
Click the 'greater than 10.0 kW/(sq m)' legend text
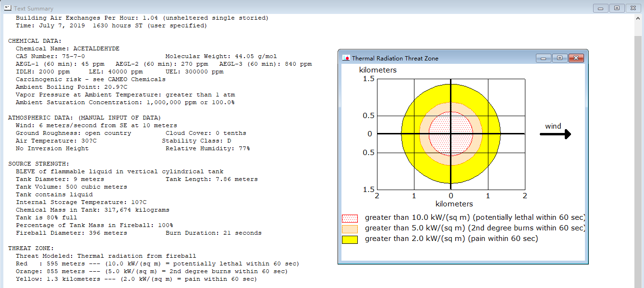coord(475,218)
